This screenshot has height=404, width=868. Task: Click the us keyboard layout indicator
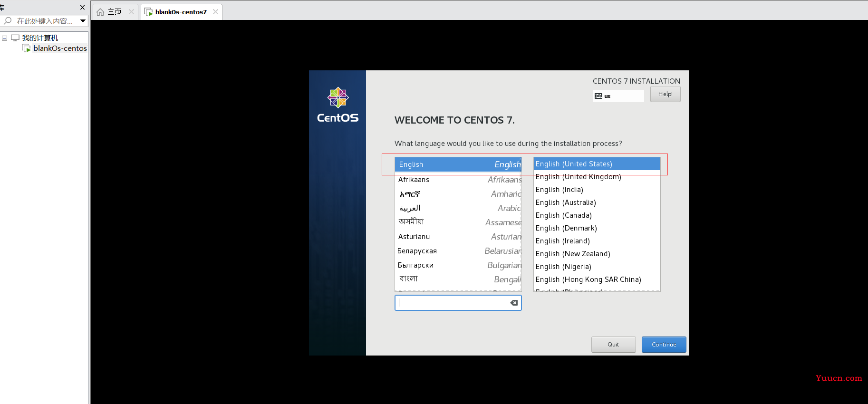618,96
